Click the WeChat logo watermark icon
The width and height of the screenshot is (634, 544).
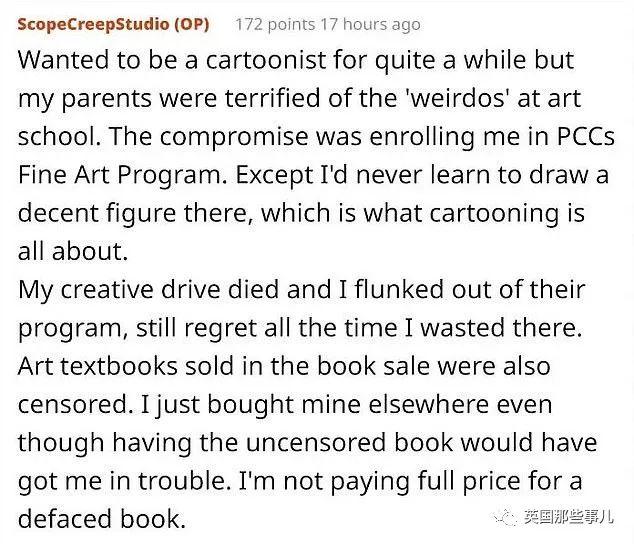pyautogui.click(x=504, y=516)
